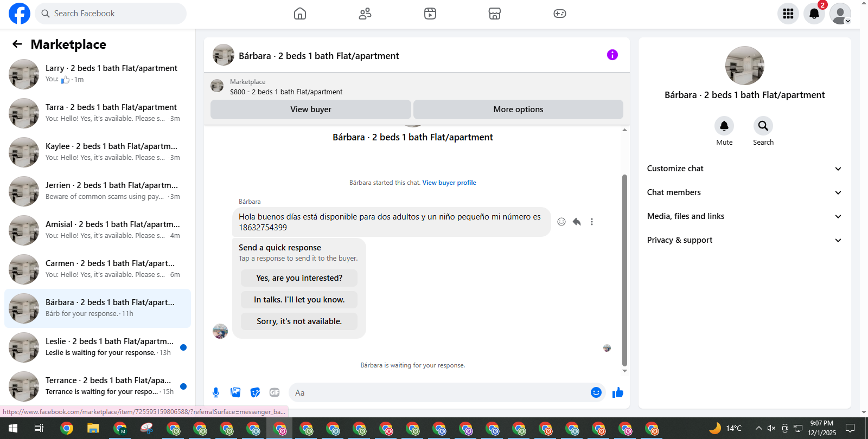Open the weather 14°C widget
The height and width of the screenshot is (439, 868).
pyautogui.click(x=725, y=428)
